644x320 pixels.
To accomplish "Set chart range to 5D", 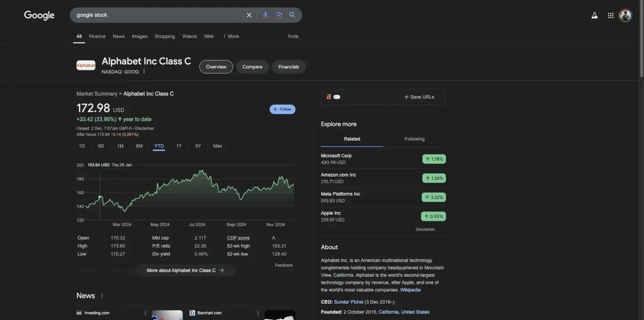I will [101, 146].
